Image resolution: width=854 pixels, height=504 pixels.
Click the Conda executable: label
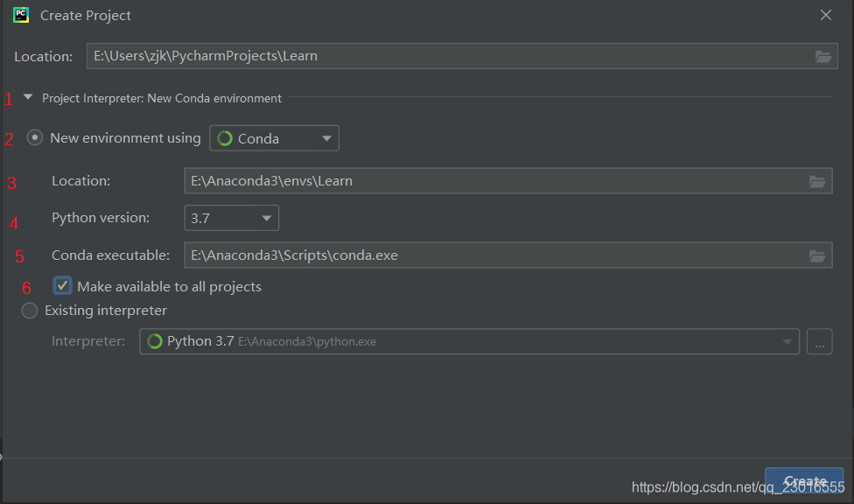pos(110,255)
